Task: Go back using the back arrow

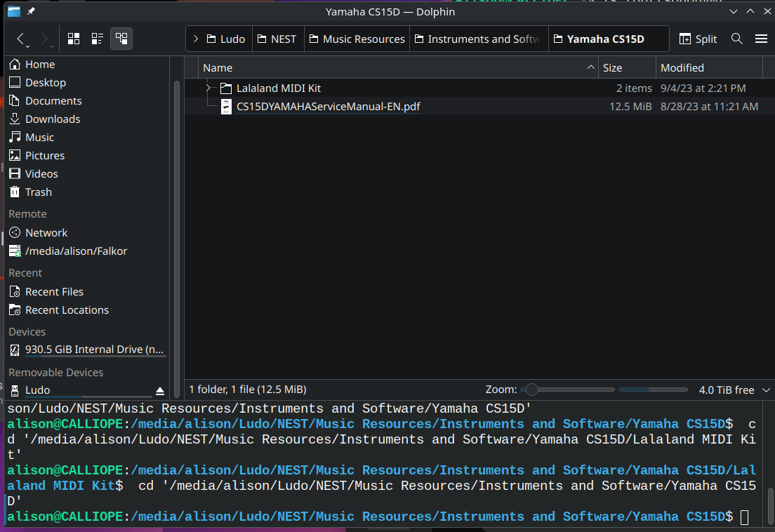Action: coord(21,39)
